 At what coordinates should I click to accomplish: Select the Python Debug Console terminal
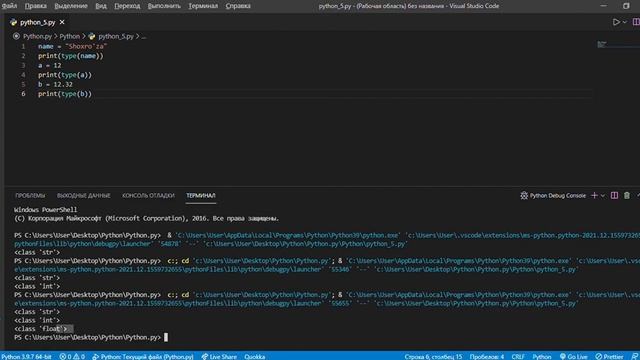click(553, 196)
